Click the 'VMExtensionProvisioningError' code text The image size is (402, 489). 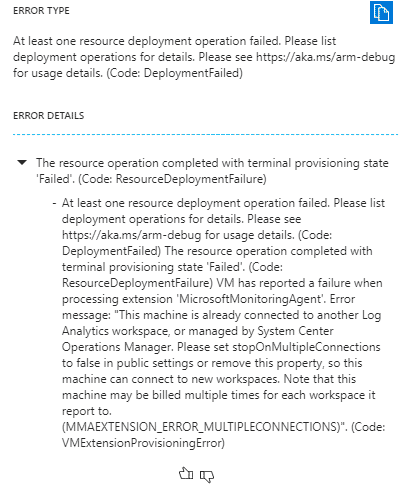click(x=143, y=443)
